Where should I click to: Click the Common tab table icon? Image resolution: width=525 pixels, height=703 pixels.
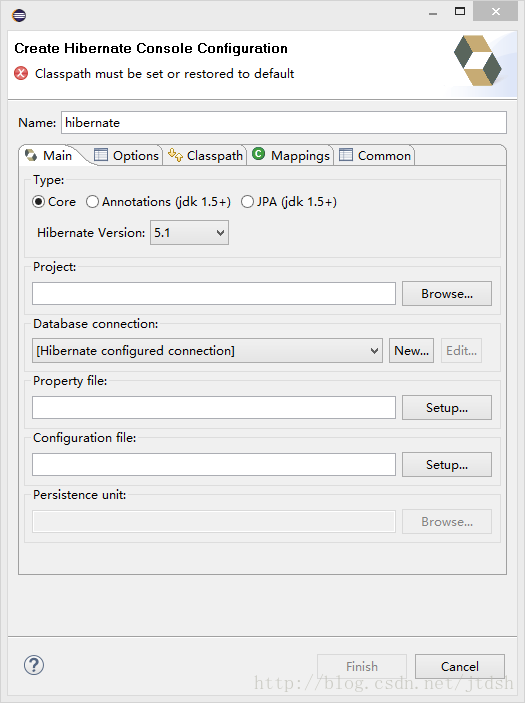[346, 155]
